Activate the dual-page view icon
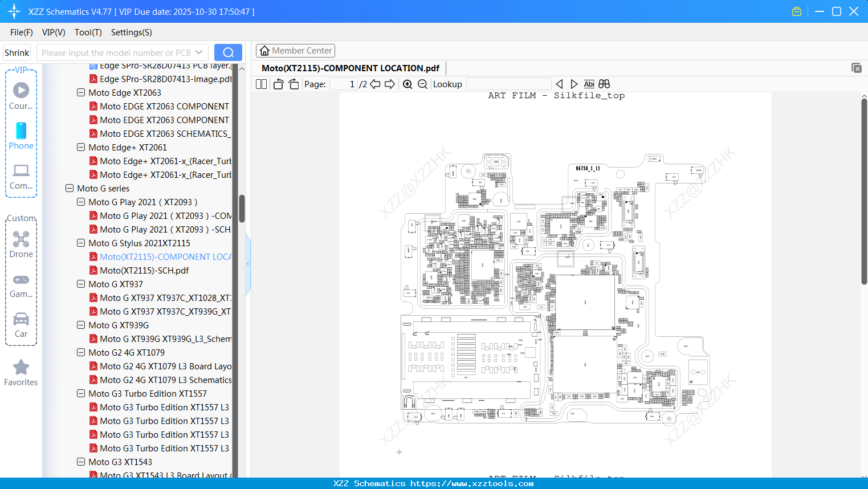 click(x=260, y=84)
